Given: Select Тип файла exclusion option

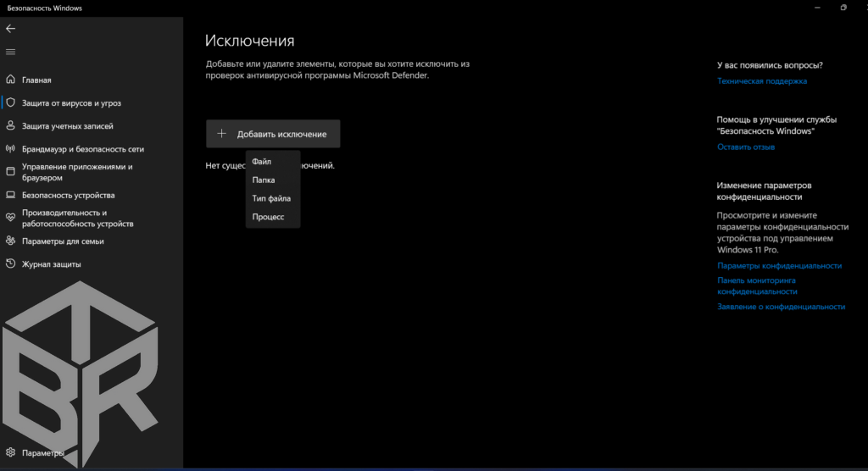Looking at the screenshot, I should pos(273,198).
